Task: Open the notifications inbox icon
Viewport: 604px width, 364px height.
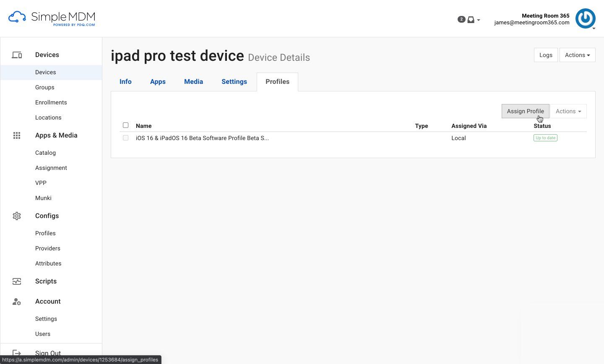Action: pyautogui.click(x=471, y=20)
